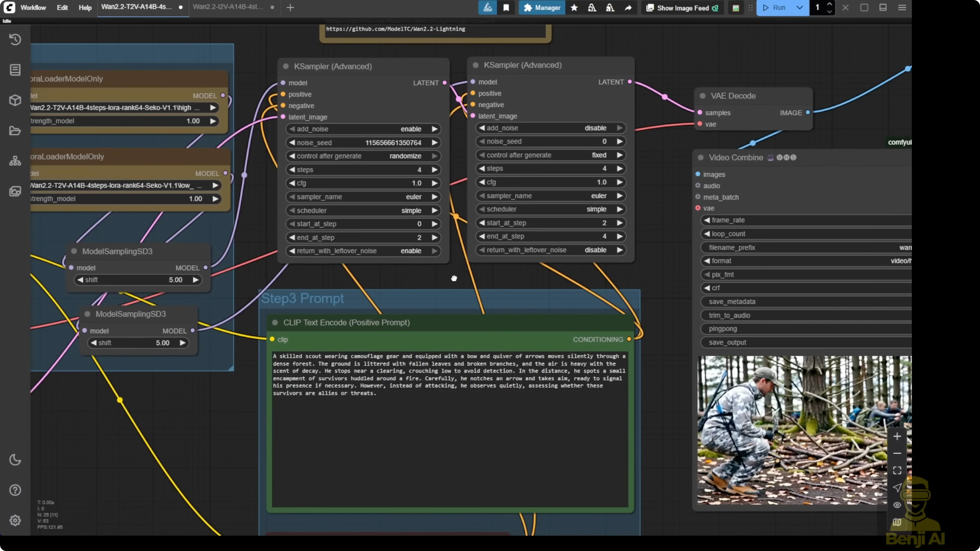Open the workflow history panel
Image resolution: width=980 pixels, height=551 pixels.
(15, 39)
